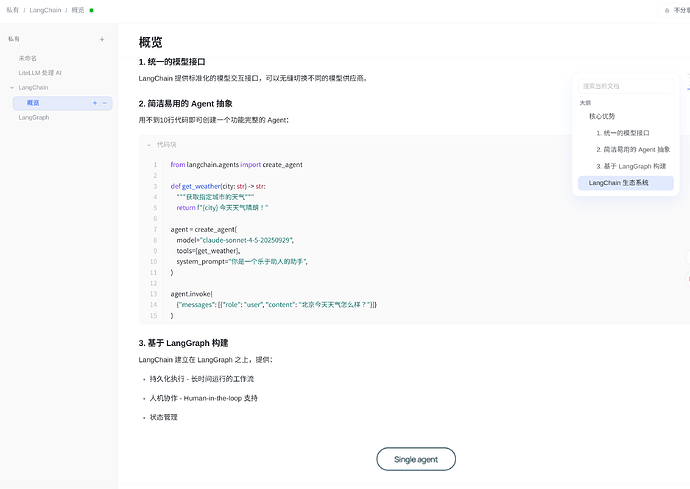Click the 代码块 label of code block

[x=167, y=145]
